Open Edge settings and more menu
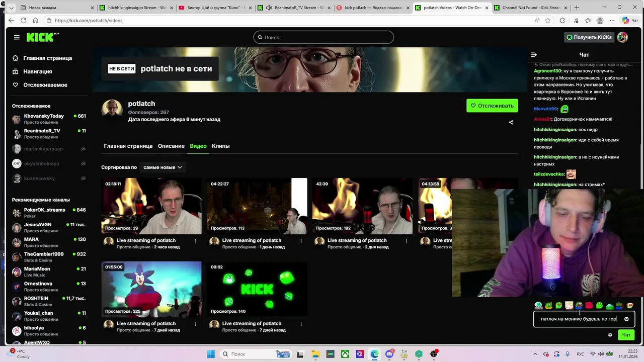 [x=612, y=21]
